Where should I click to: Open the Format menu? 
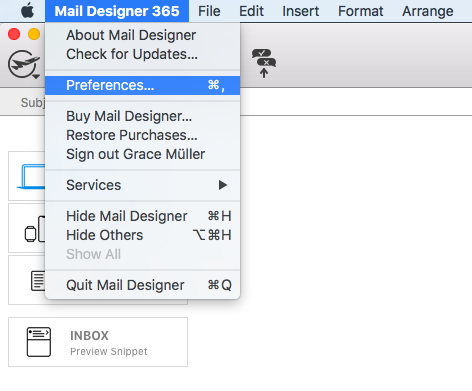click(361, 11)
